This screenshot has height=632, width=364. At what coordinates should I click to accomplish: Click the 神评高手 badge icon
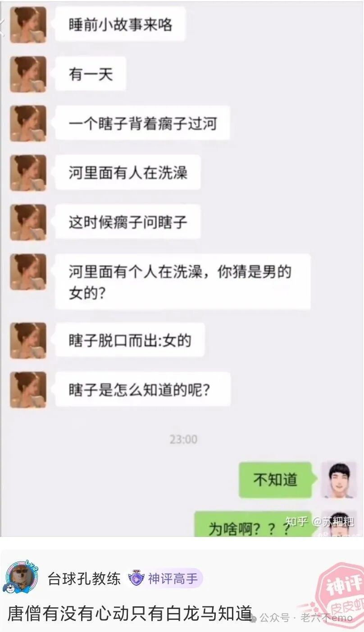tap(136, 578)
